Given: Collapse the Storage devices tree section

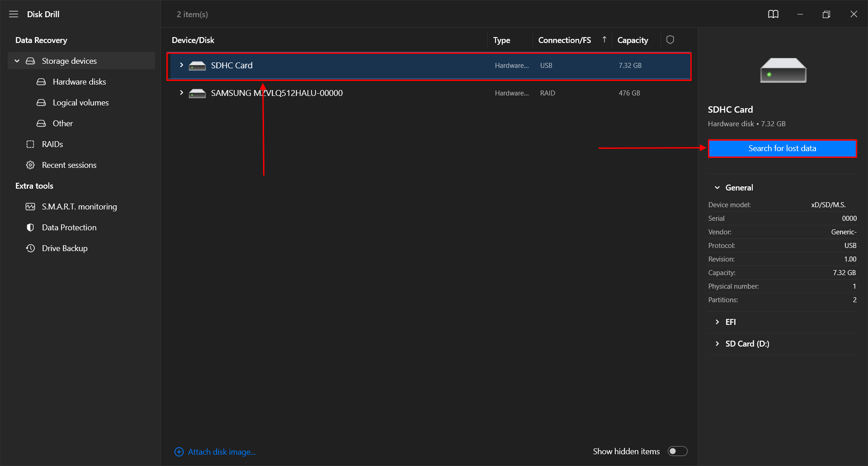Looking at the screenshot, I should click(17, 61).
